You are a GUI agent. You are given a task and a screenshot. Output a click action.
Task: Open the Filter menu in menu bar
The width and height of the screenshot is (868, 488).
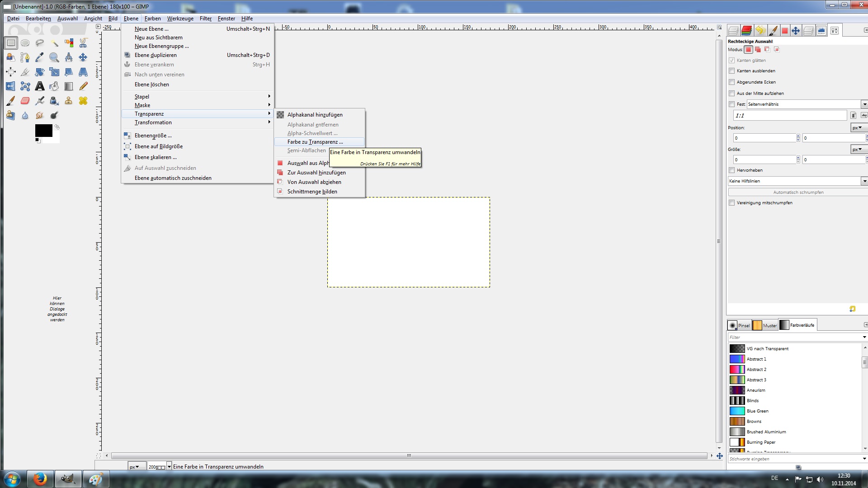pos(206,19)
